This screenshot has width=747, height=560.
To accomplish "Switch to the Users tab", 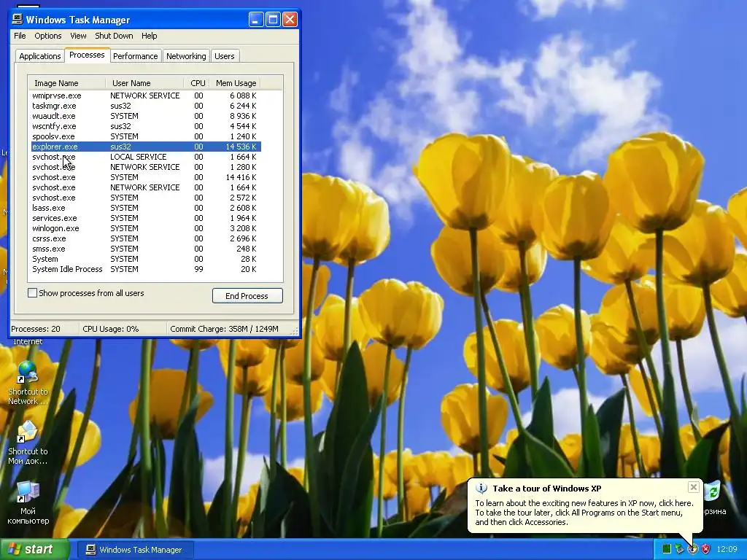I will (x=225, y=55).
